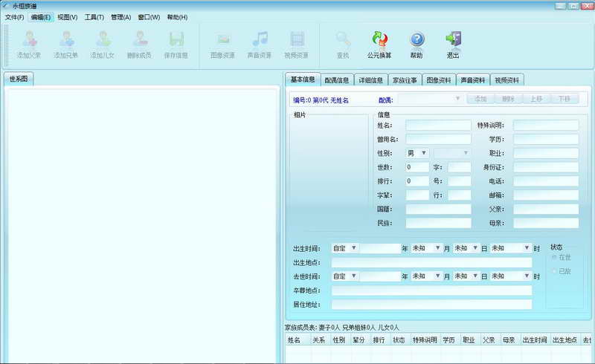This screenshot has width=595, height=364.
Task: Switch to the 家族往事 tab
Action: pos(405,80)
